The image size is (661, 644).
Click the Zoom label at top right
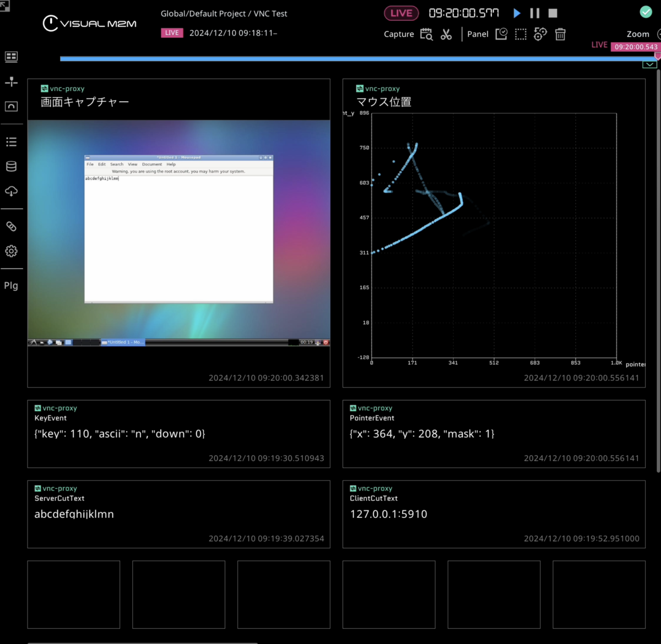638,34
